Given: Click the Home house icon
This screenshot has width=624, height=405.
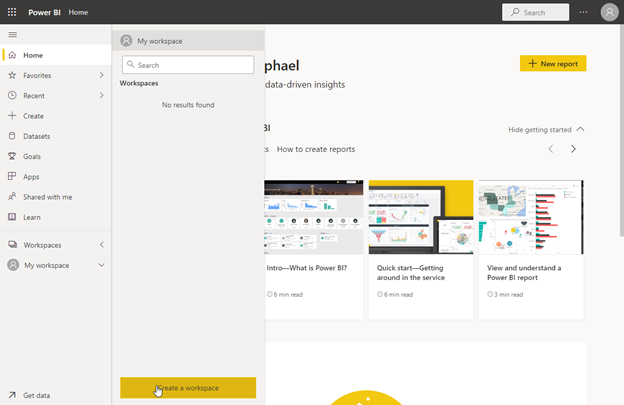Looking at the screenshot, I should click(x=12, y=55).
